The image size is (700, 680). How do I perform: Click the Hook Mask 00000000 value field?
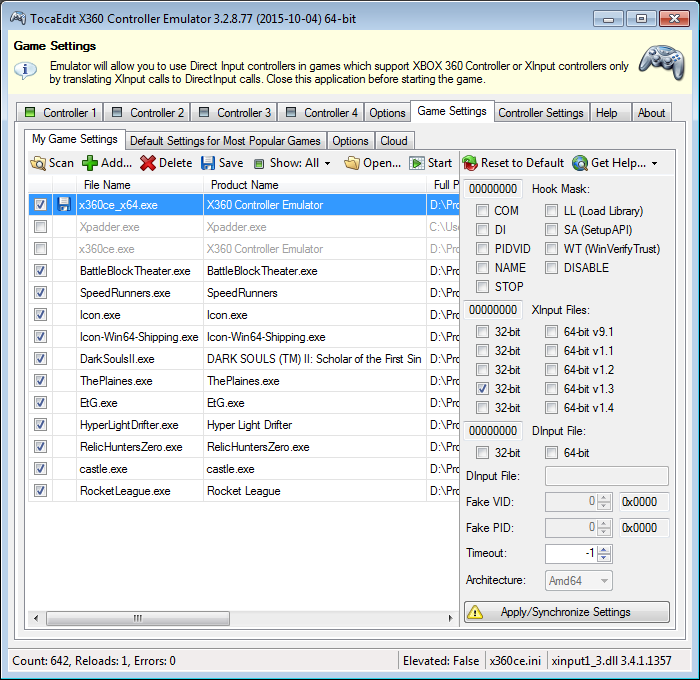[493, 189]
